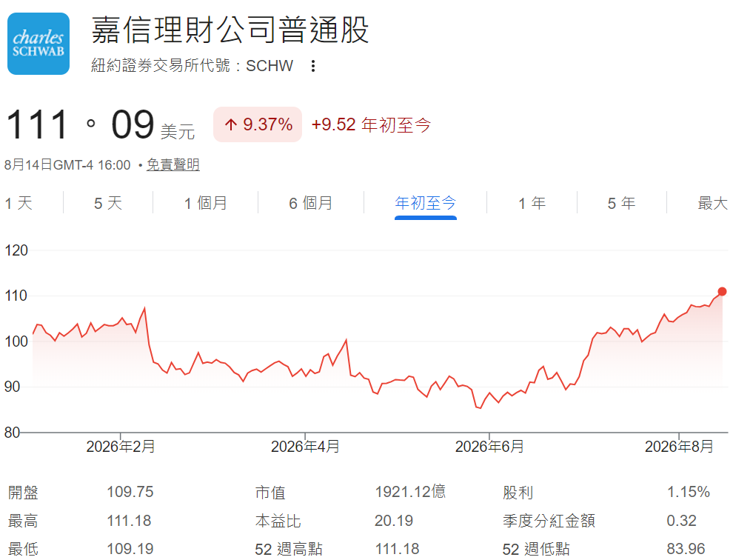The width and height of the screenshot is (733, 560).
Task: Click the quarterly dividend value 0.32
Action: 682,521
